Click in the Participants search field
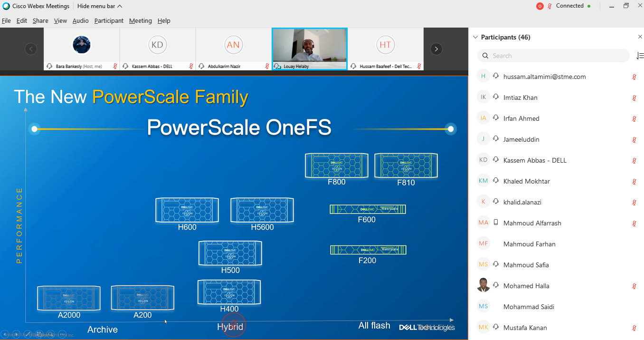 pyautogui.click(x=553, y=56)
